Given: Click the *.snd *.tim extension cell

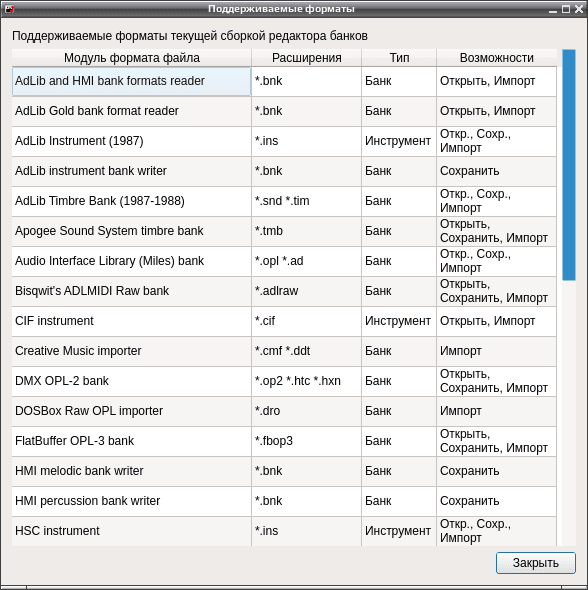Looking at the screenshot, I should [307, 201].
